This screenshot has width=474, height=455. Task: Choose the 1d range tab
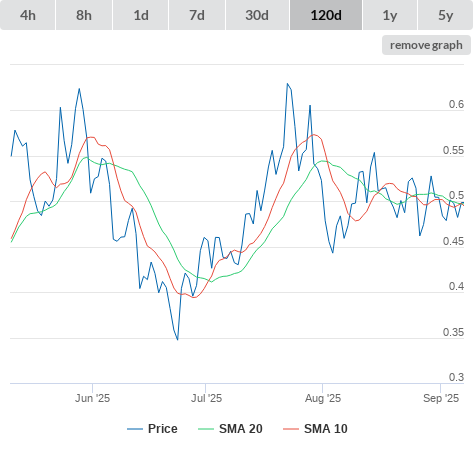tap(141, 15)
